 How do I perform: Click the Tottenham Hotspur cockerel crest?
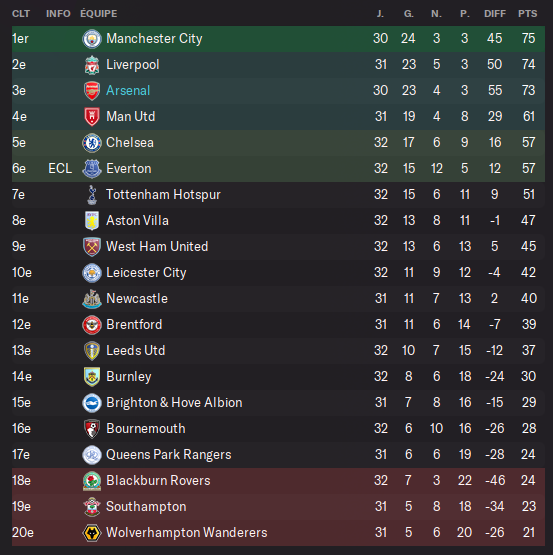[92, 195]
